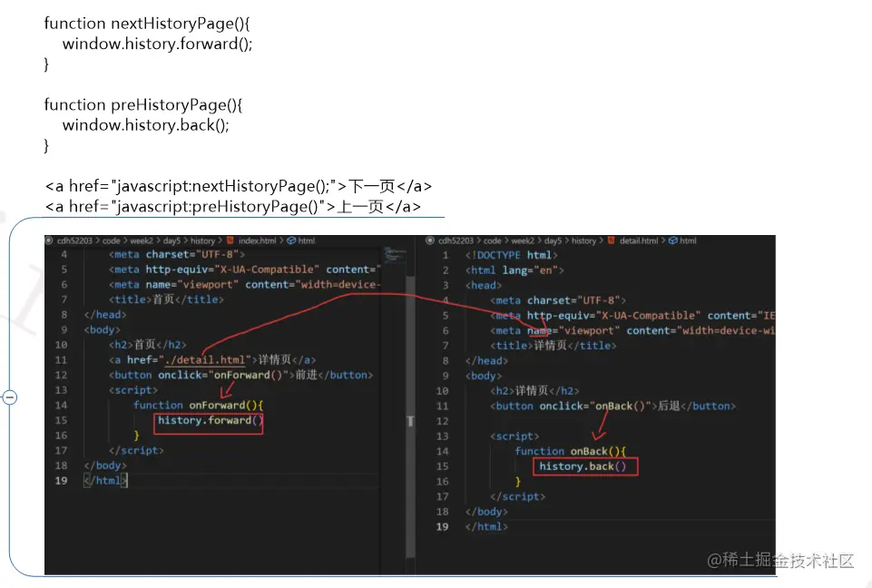872x588 pixels.
Task: Click the '<title>详情页</title>' line
Action: point(553,346)
